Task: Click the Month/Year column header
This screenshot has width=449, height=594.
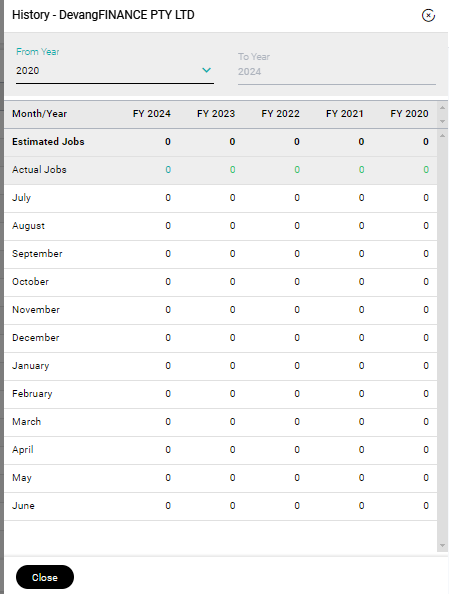Action: tap(39, 114)
